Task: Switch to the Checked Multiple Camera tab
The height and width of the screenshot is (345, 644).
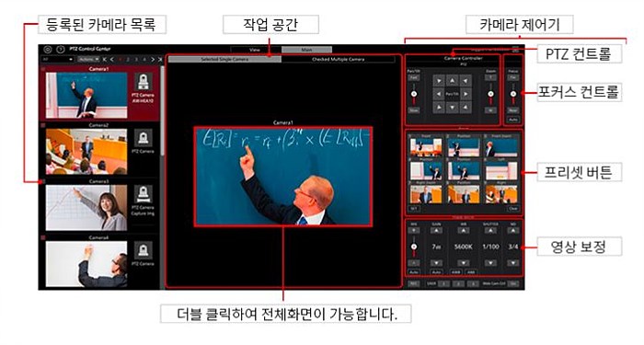Action: click(338, 59)
